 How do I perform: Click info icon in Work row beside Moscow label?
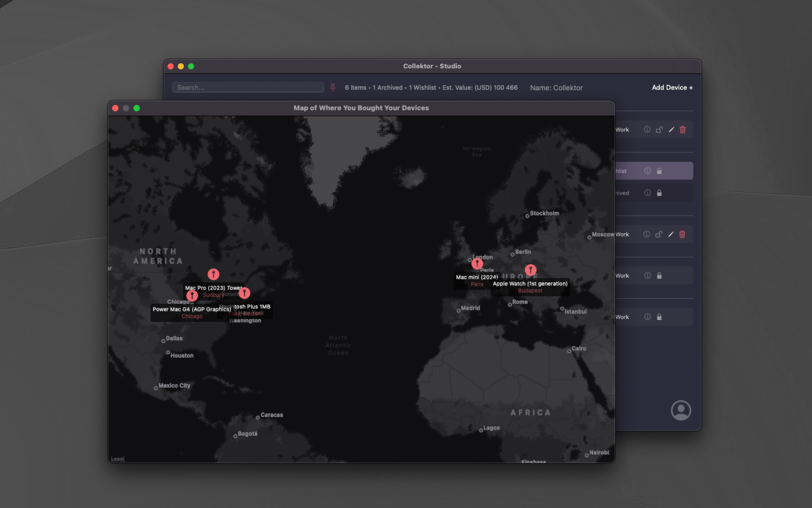(x=647, y=234)
